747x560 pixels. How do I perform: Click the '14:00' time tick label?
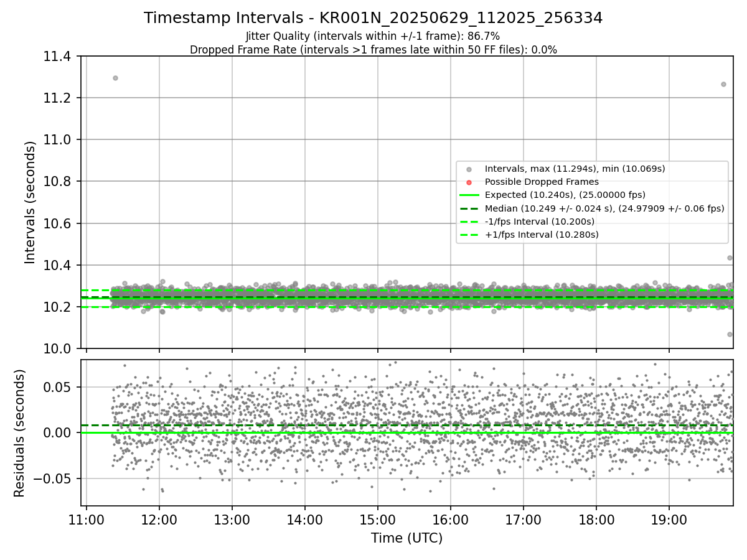(304, 520)
